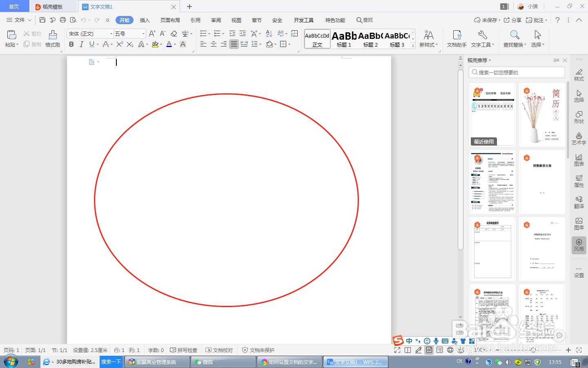The image size is (588, 368).
Task: Open the 开发工具 ribbon tab
Action: [304, 20]
